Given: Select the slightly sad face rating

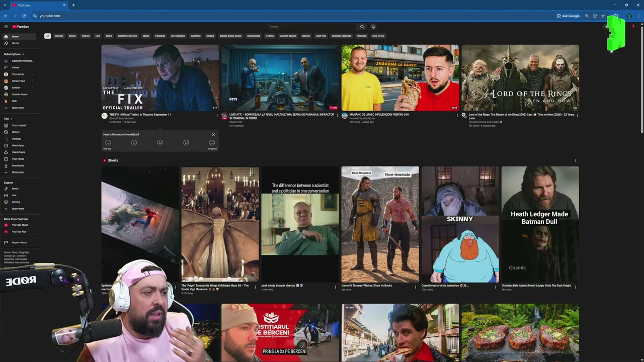Looking at the screenshot, I should 134,143.
